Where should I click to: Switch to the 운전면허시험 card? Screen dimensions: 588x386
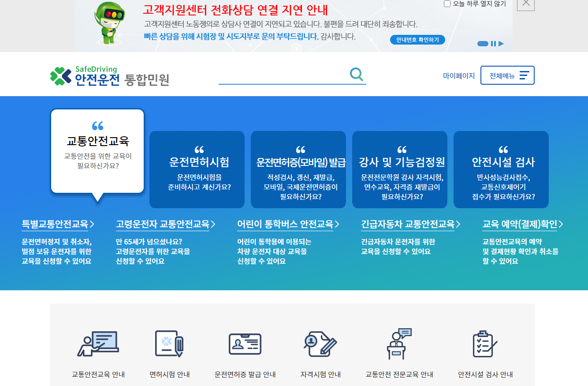pyautogui.click(x=197, y=169)
